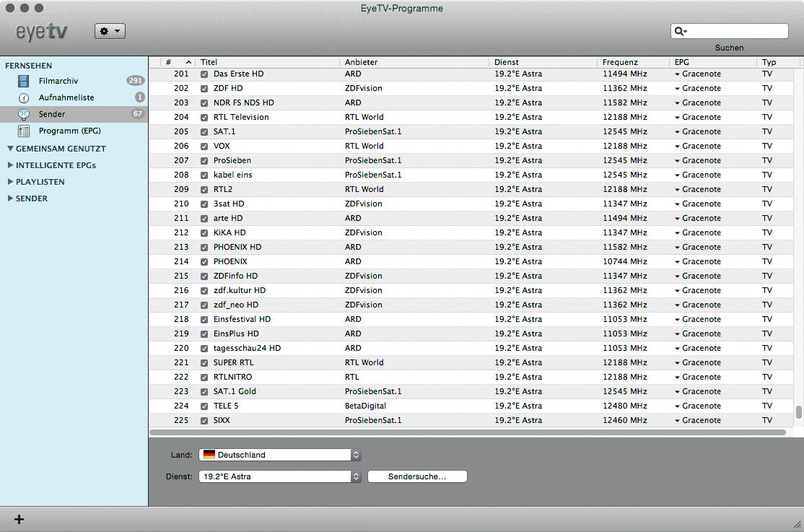Expand the INTELLIGENTE EPGs section

point(10,165)
